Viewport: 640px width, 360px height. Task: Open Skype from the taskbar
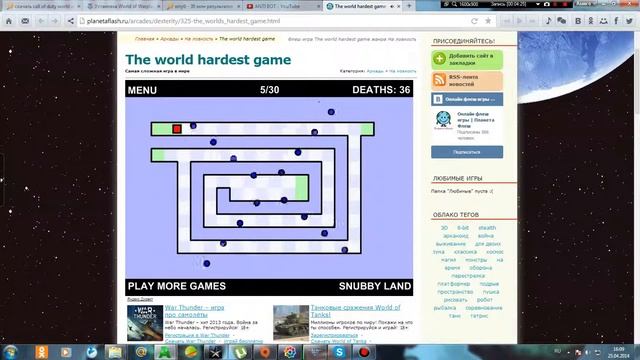tap(339, 352)
